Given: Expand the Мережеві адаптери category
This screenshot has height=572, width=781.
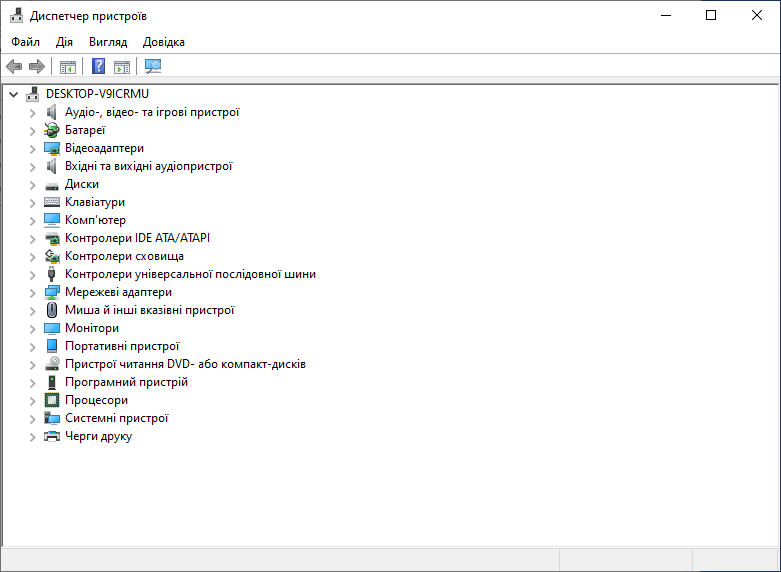Looking at the screenshot, I should point(32,292).
